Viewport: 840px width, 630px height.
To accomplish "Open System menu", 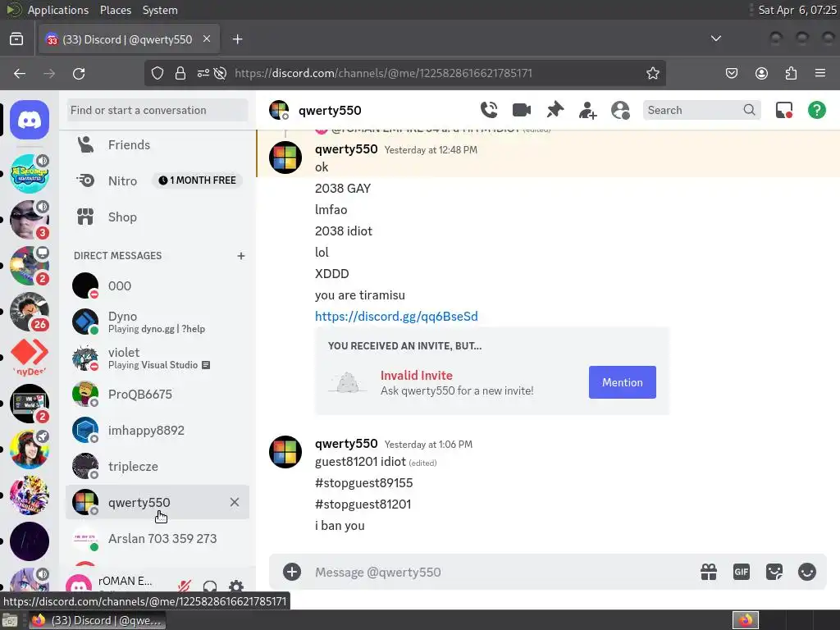I will (160, 10).
